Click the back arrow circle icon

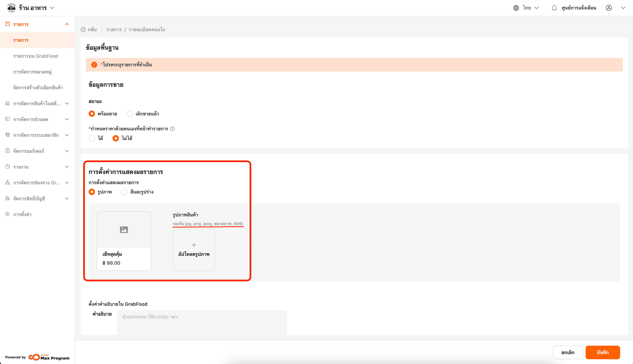[x=83, y=30]
